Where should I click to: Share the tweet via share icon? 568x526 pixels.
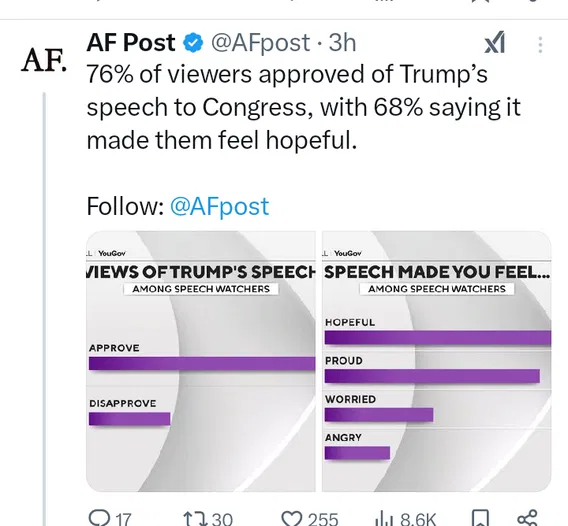tap(527, 518)
